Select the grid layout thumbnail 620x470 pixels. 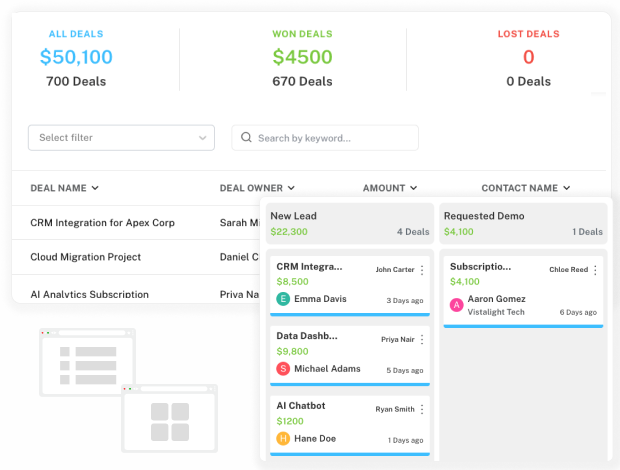[x=169, y=420]
